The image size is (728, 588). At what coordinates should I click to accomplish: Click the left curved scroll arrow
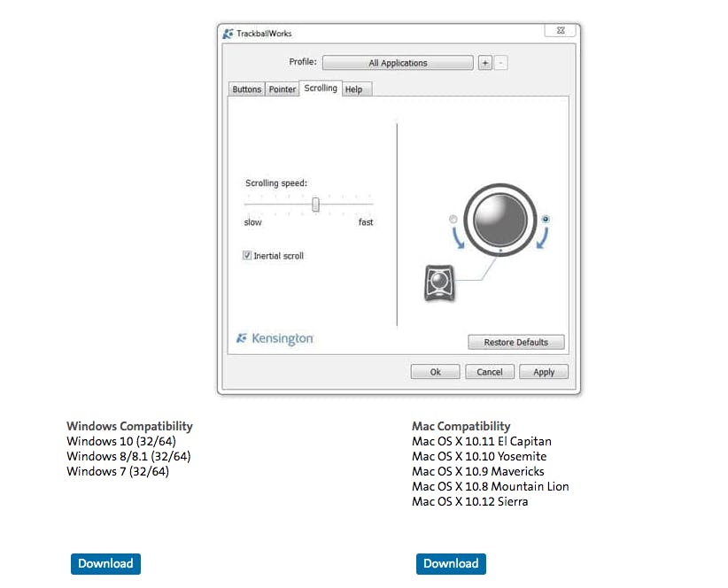point(458,238)
